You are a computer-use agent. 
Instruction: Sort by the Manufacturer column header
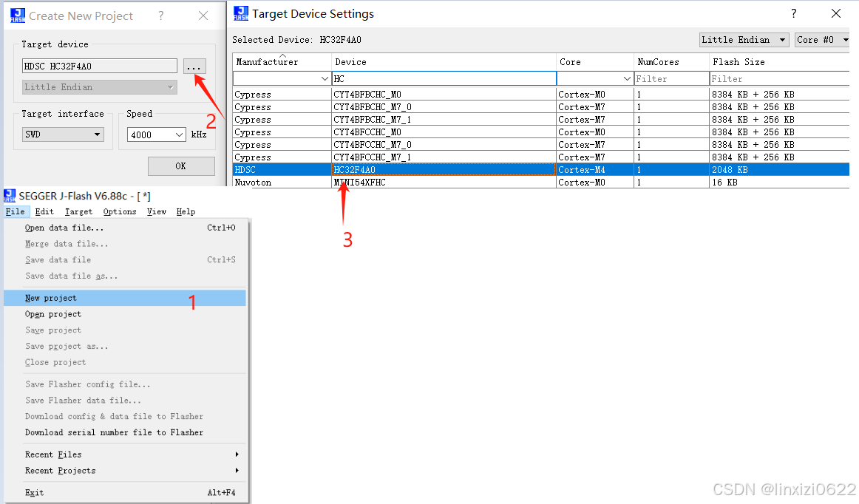pos(282,62)
